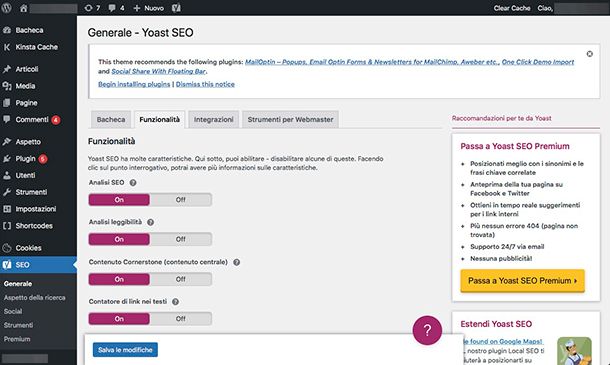Screen dimensions: 610x365
Task: Set Contenuto Cornerstone to Off
Action: point(181,279)
